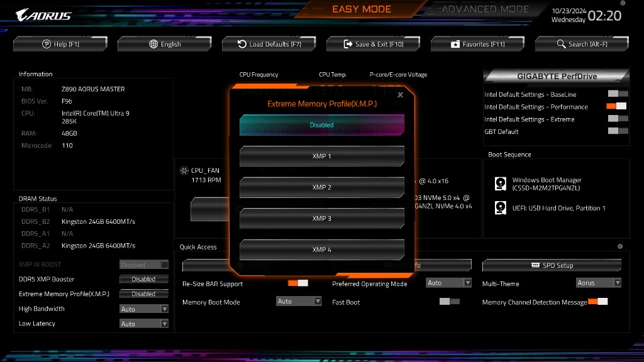Click DDR5_A2 Kingston 24GB 6400MT/s row

click(x=78, y=246)
